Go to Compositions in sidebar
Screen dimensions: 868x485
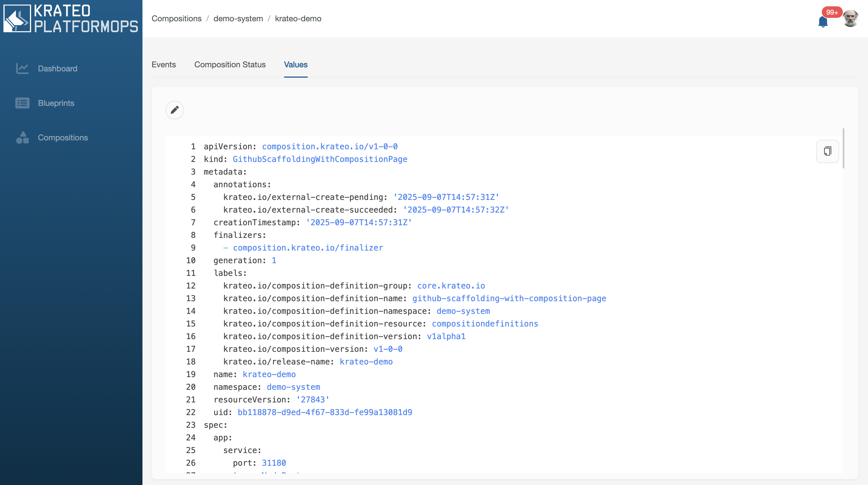63,138
